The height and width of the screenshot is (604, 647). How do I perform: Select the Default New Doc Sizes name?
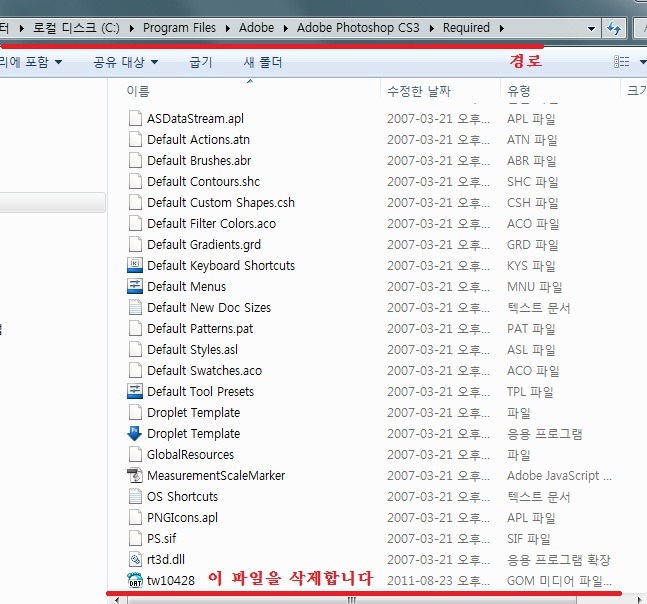coord(209,307)
